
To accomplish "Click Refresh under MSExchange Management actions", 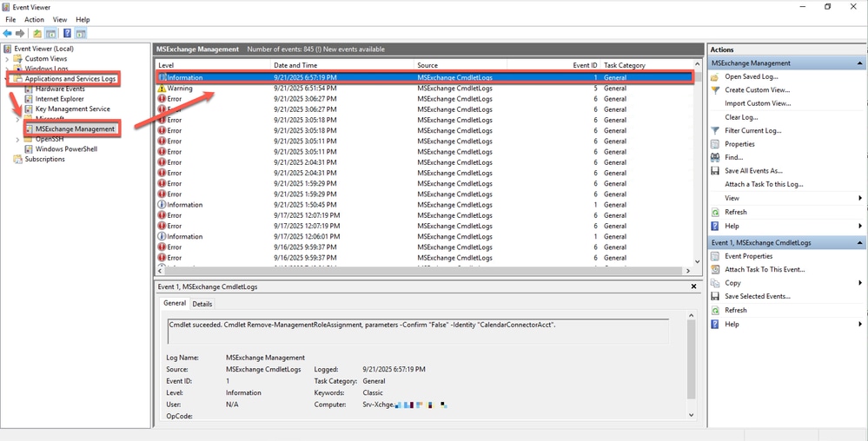I will (x=736, y=212).
